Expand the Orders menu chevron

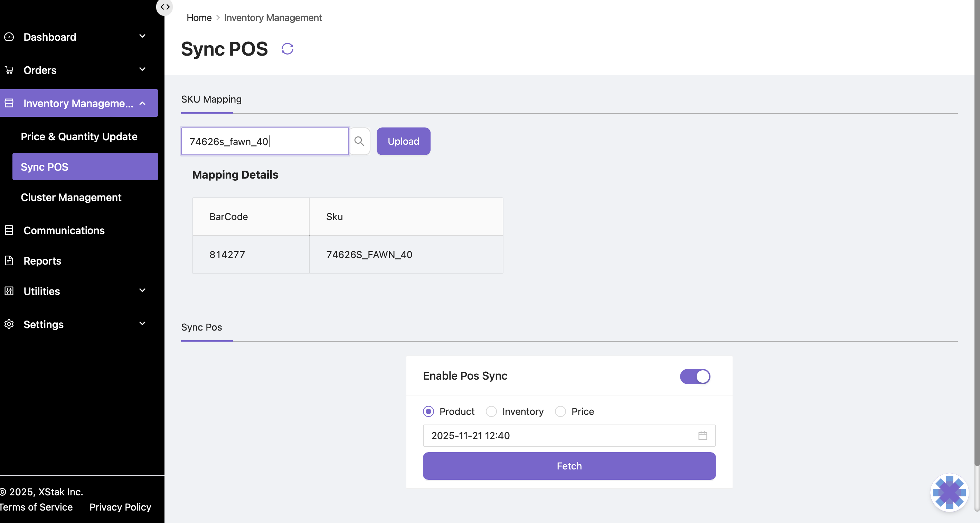click(x=142, y=69)
